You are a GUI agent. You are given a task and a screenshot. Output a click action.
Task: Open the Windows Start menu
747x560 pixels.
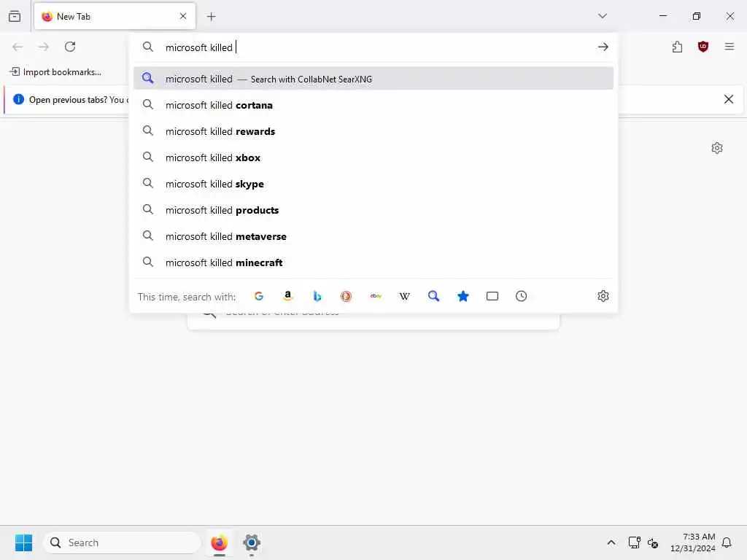[23, 542]
